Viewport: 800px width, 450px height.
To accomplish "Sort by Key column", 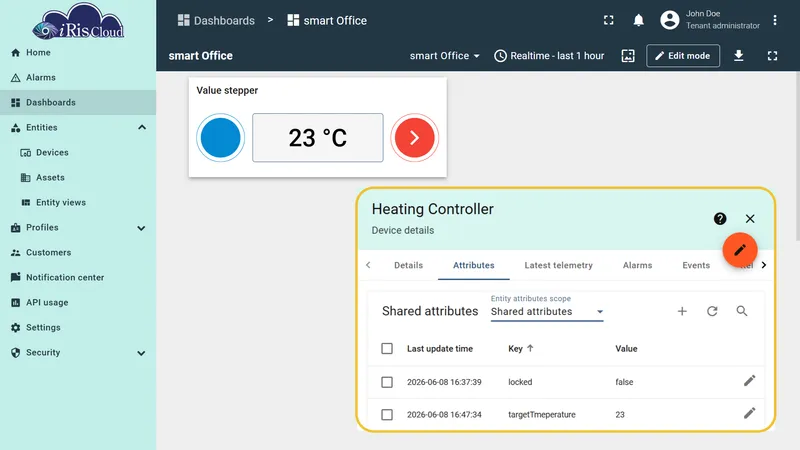I will (x=520, y=348).
